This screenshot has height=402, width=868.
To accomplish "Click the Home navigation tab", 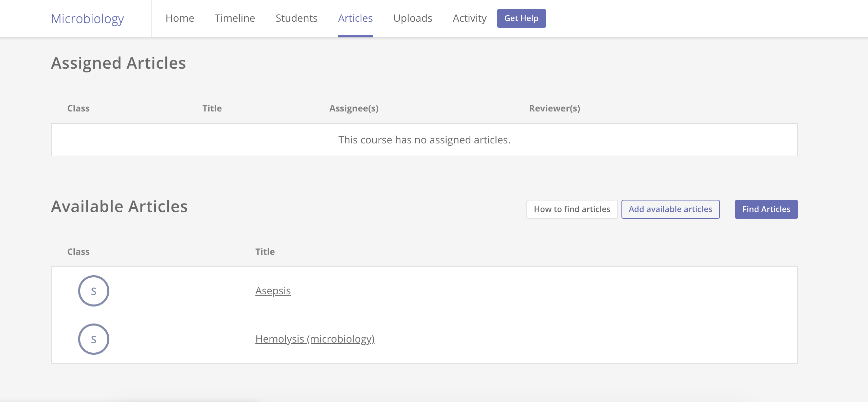I will tap(180, 18).
